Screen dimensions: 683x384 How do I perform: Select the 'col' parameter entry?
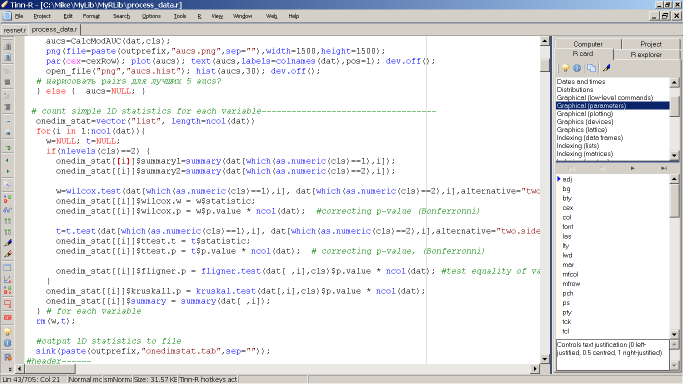[567, 217]
